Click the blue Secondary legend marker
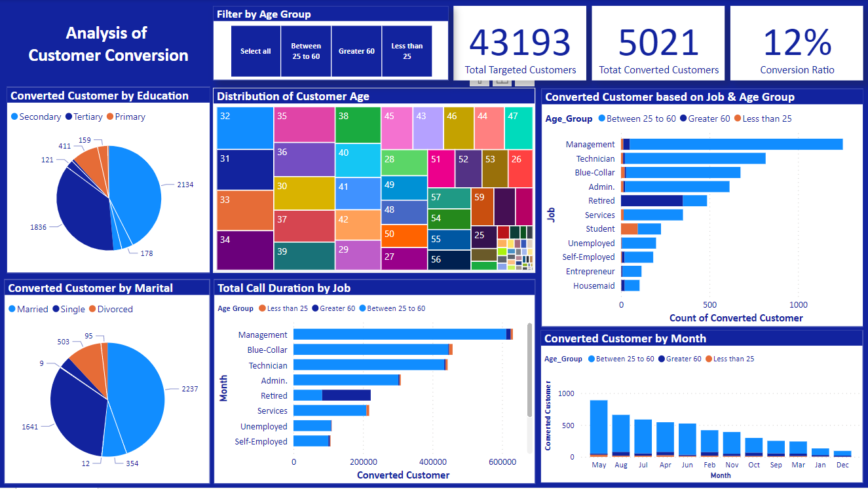868x489 pixels. click(x=15, y=117)
